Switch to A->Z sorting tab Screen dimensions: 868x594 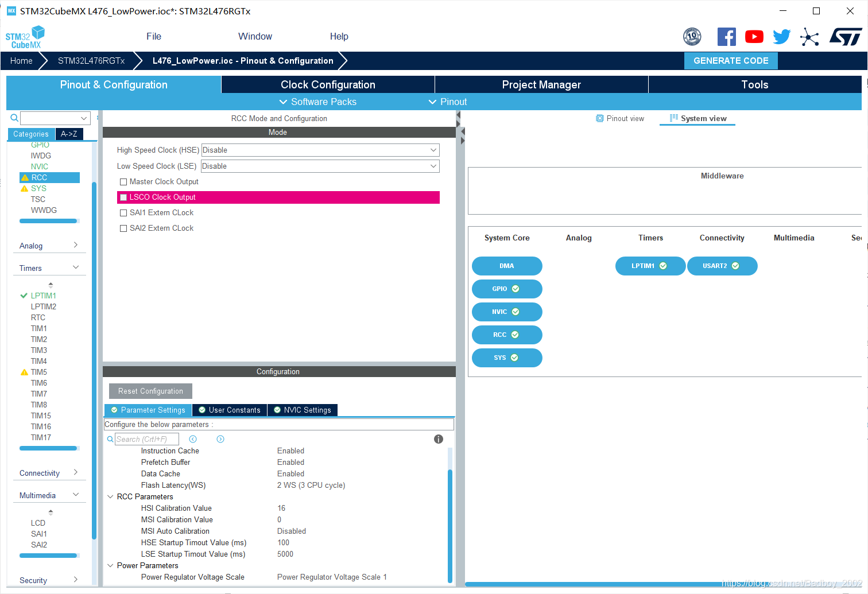coord(69,134)
